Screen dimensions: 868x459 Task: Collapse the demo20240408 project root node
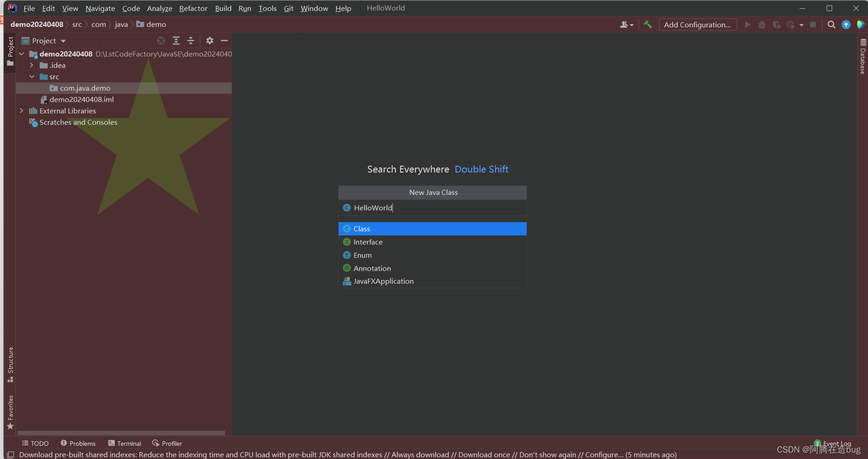tap(21, 54)
